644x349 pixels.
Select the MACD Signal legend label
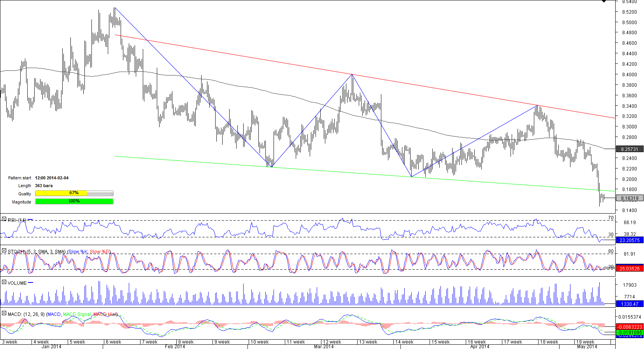pos(77,314)
